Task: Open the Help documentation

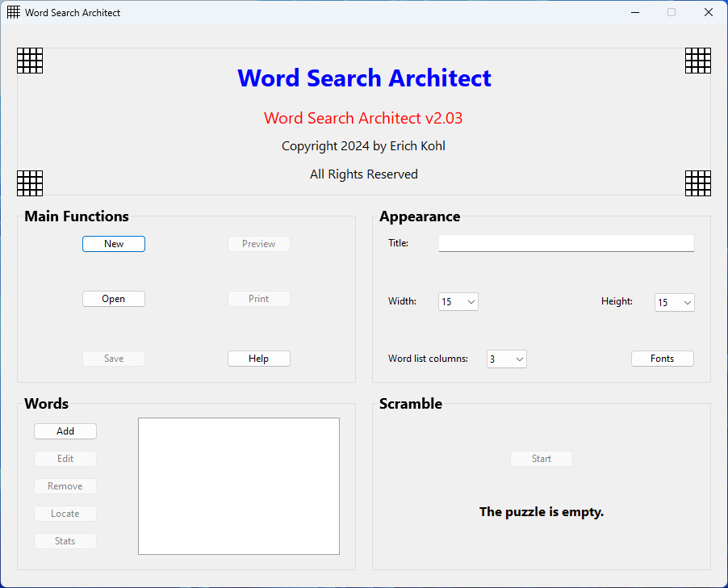Action: click(x=258, y=358)
